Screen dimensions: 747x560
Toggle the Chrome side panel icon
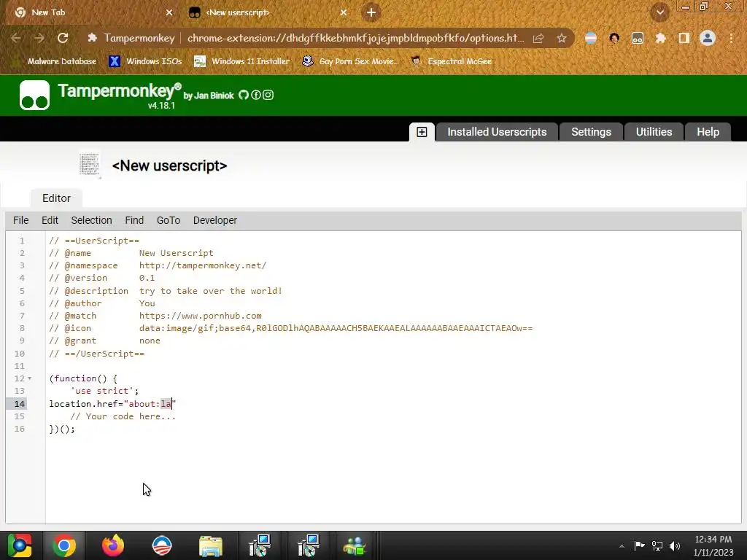click(x=684, y=38)
